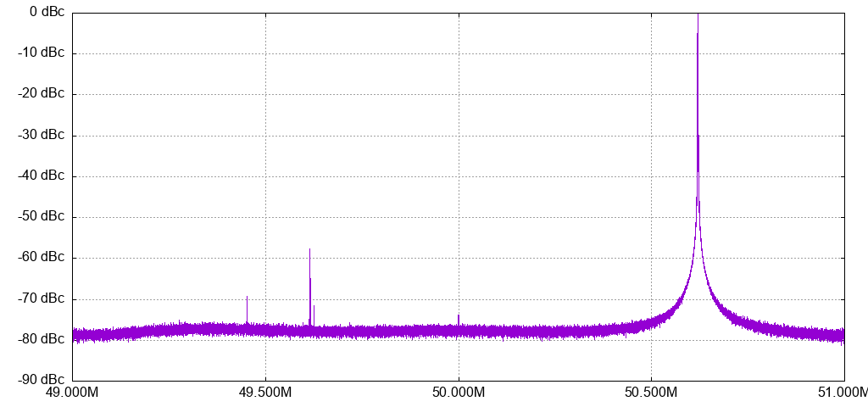
Task: Select the 49.500M frequency label
Action: click(x=265, y=393)
